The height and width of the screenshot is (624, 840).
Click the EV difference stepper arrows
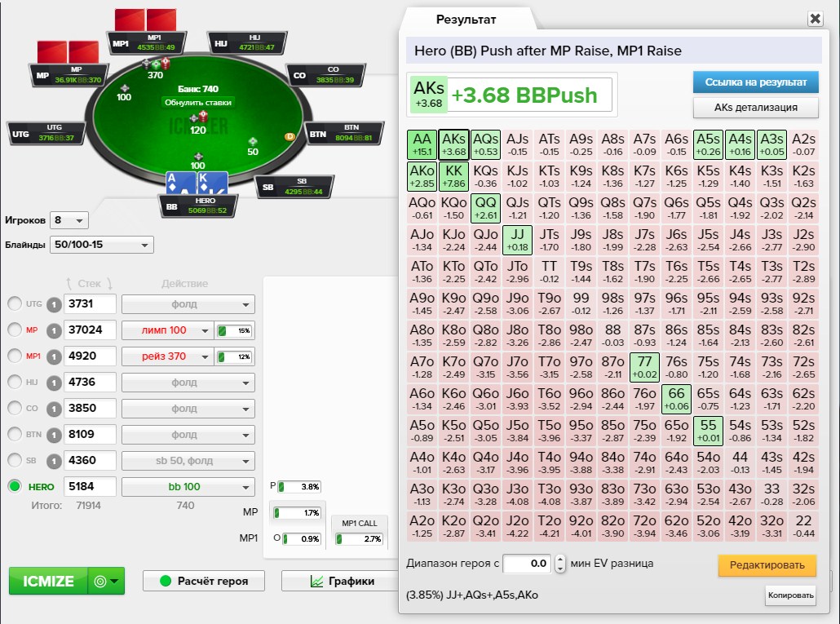[559, 564]
